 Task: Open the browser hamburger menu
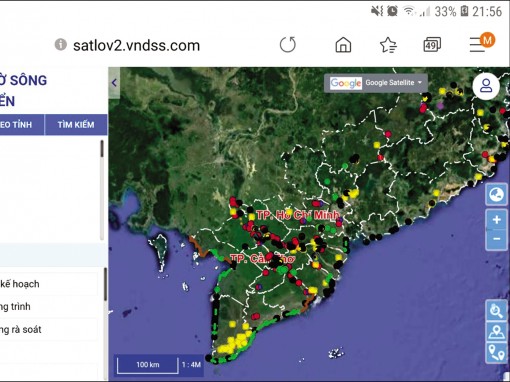tap(477, 45)
